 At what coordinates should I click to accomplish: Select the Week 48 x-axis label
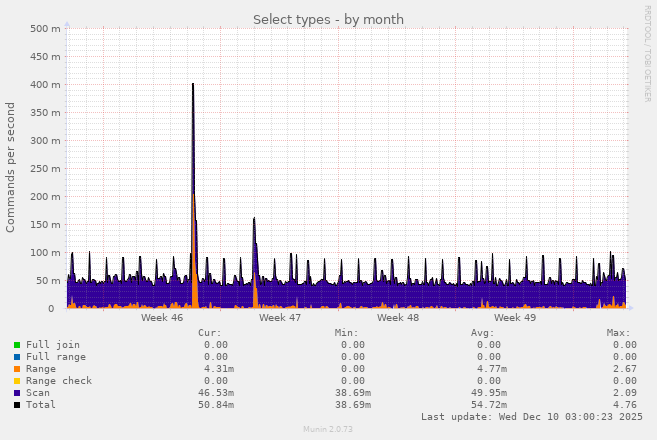pyautogui.click(x=398, y=318)
